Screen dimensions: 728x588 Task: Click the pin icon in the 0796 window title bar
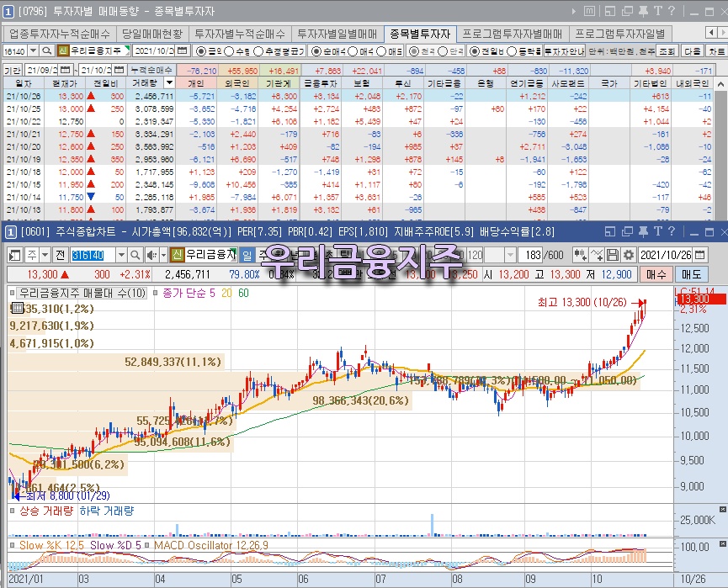(x=643, y=11)
